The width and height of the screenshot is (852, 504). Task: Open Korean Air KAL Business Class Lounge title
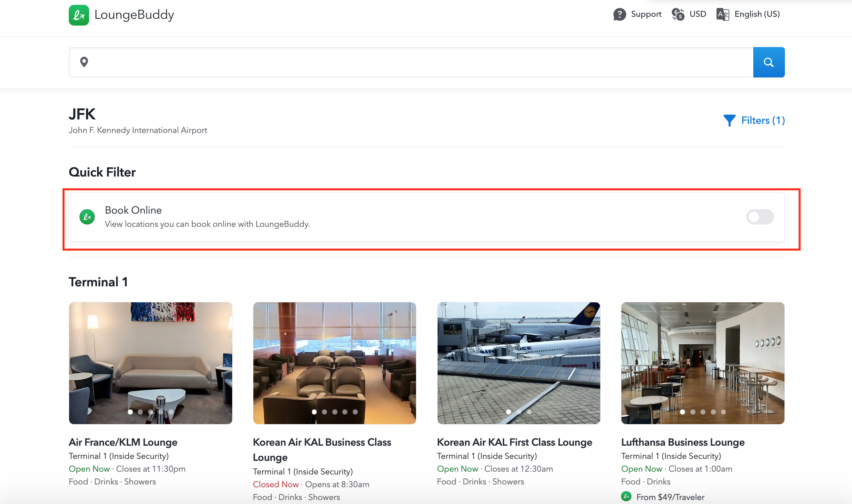click(322, 450)
